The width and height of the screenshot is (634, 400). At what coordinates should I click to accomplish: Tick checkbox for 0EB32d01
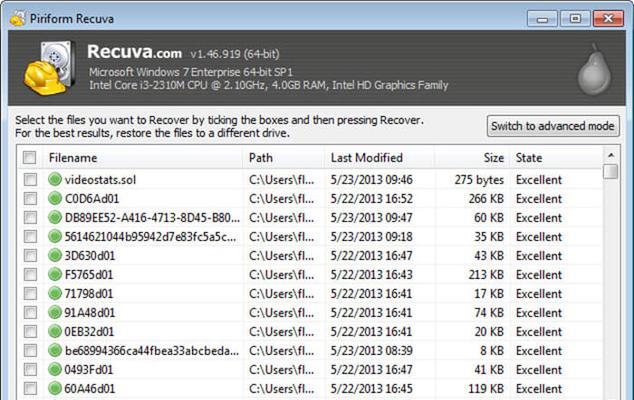coord(30,332)
